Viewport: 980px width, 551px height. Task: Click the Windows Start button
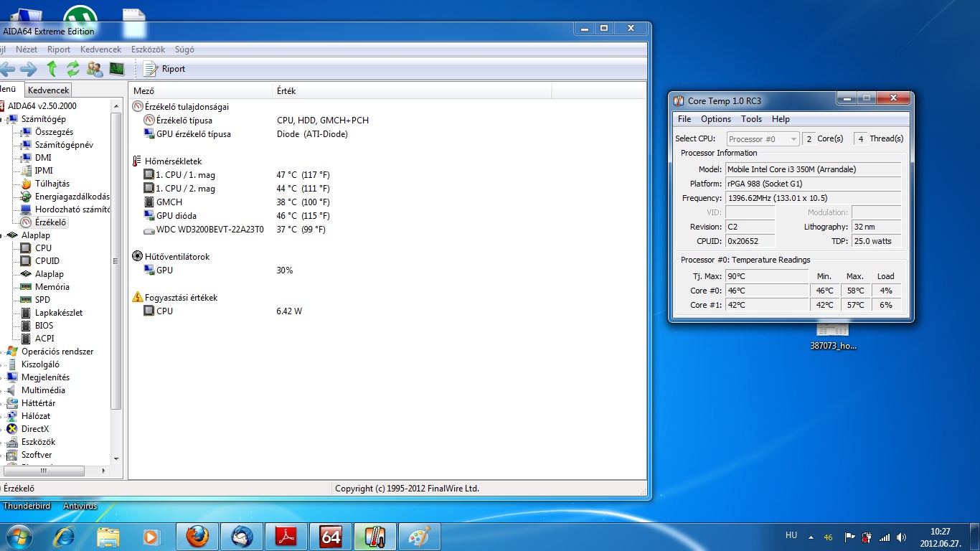[x=18, y=536]
